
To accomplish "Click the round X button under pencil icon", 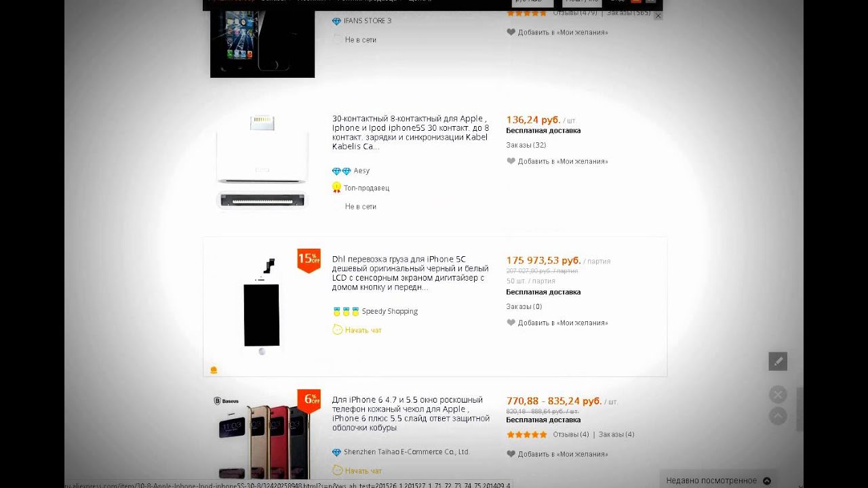I will click(778, 394).
